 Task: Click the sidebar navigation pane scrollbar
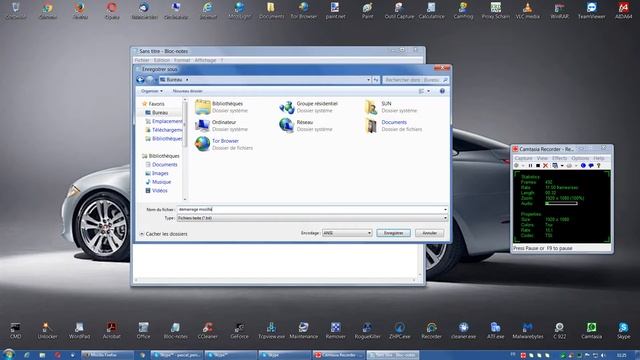pos(185,124)
